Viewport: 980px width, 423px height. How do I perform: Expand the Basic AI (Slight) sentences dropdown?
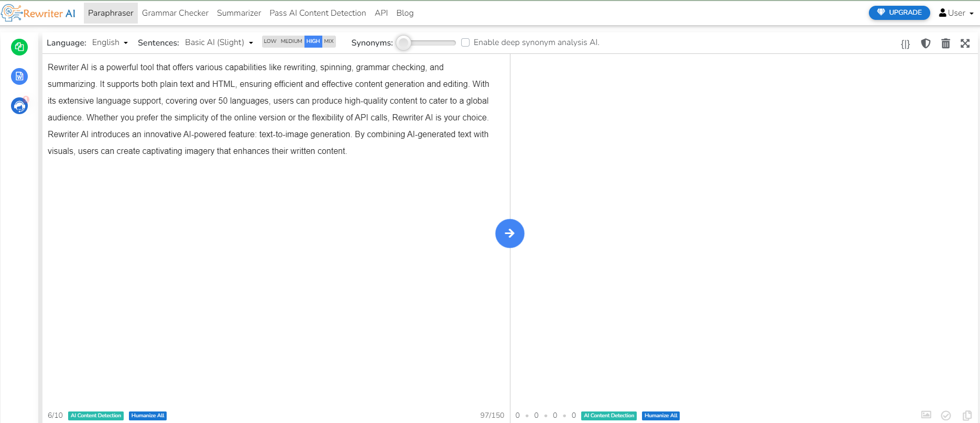pyautogui.click(x=219, y=42)
